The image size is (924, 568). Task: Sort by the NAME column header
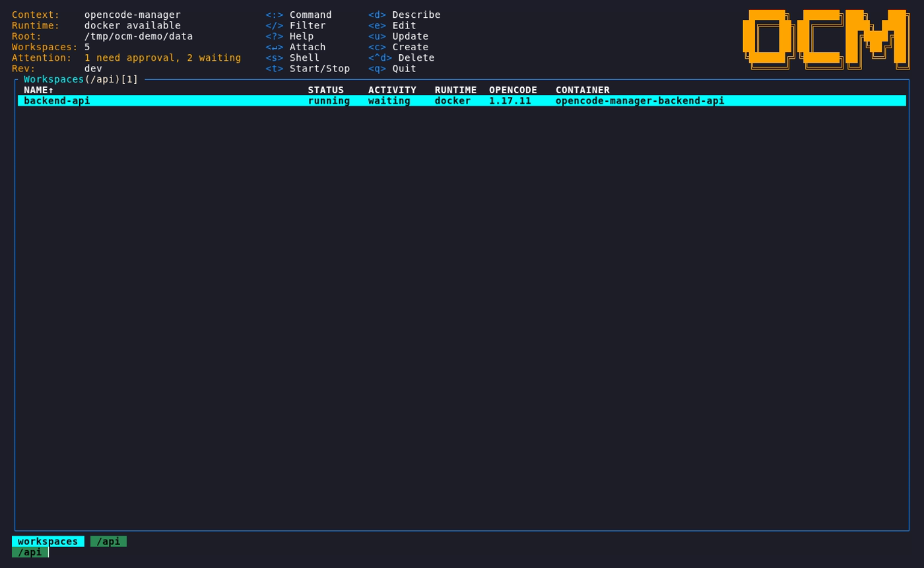[39, 90]
